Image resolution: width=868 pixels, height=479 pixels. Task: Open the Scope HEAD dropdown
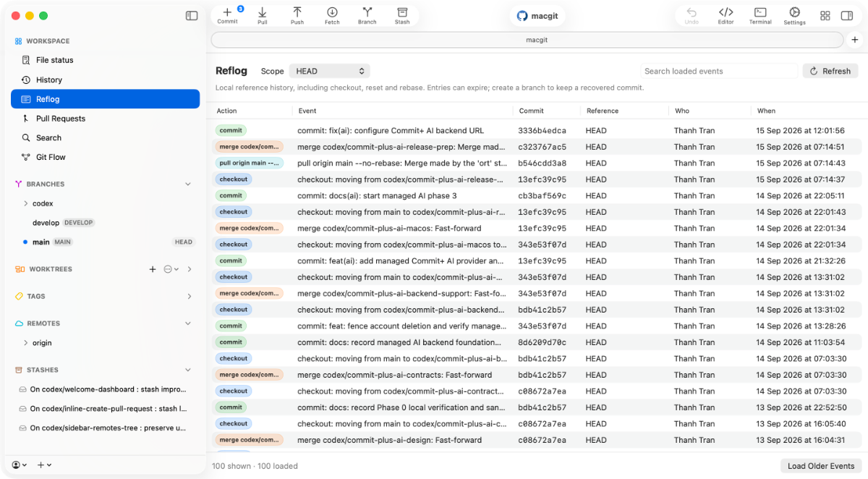tap(330, 71)
